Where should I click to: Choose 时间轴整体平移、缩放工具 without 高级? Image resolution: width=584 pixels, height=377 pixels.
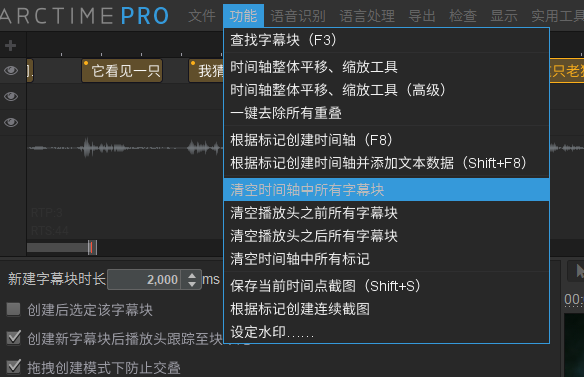pyautogui.click(x=387, y=67)
